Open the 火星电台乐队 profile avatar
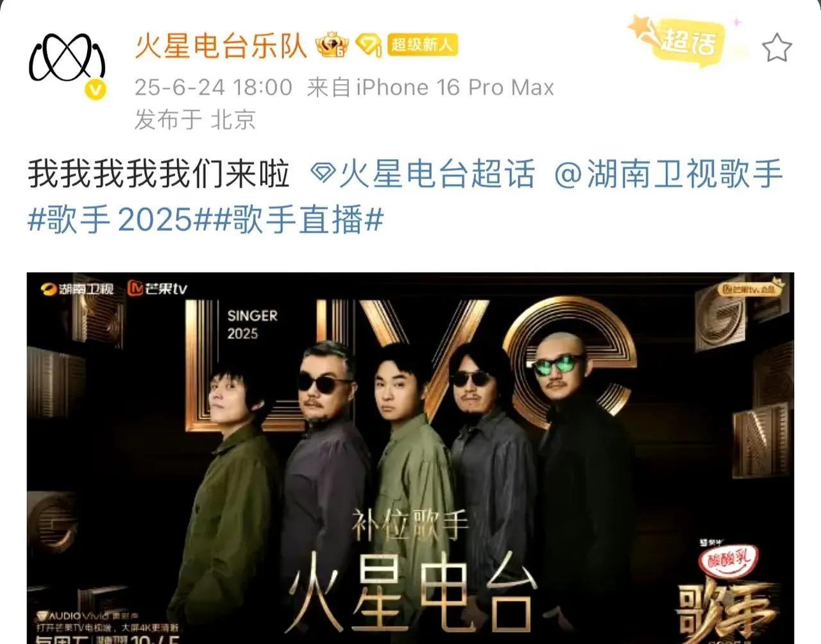The image size is (821, 644). (67, 62)
